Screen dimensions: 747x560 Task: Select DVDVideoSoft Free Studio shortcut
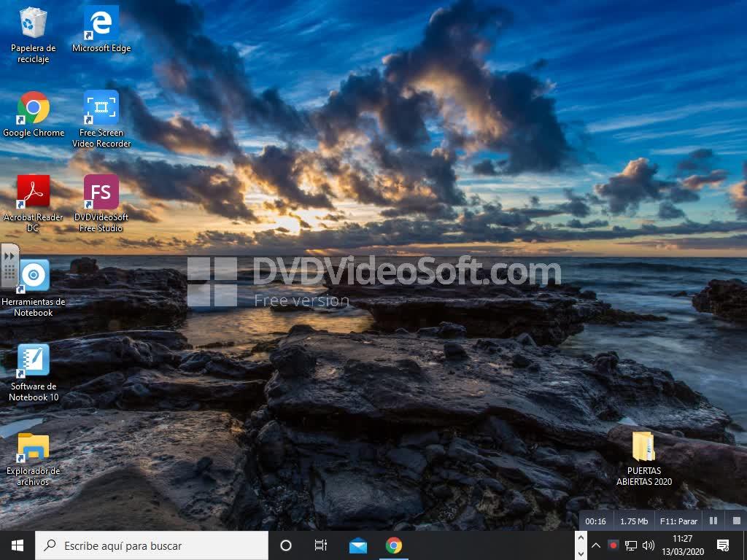pos(101,204)
